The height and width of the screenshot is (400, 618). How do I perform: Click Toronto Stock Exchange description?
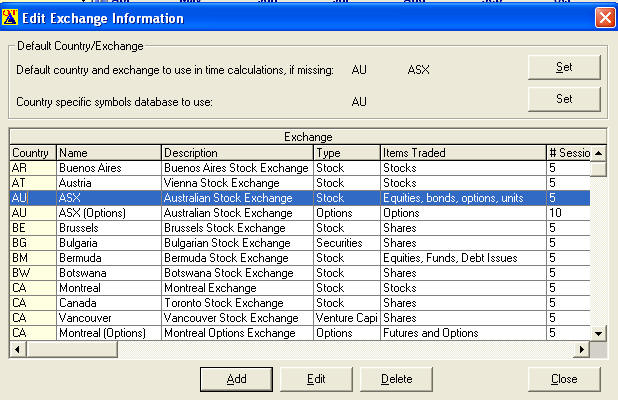237,303
